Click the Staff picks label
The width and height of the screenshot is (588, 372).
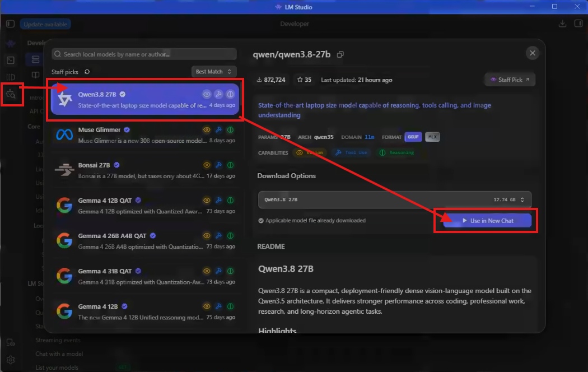[x=65, y=72]
